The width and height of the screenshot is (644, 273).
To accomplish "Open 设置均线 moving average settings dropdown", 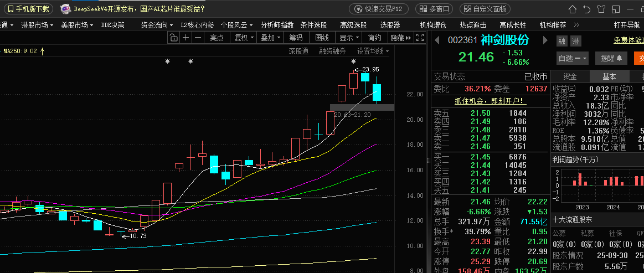I will click(373, 51).
